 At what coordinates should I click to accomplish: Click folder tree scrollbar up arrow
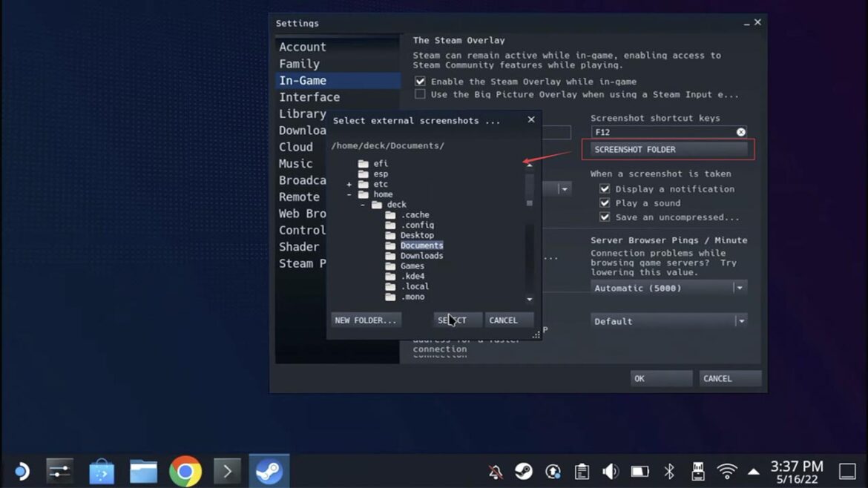pos(530,165)
